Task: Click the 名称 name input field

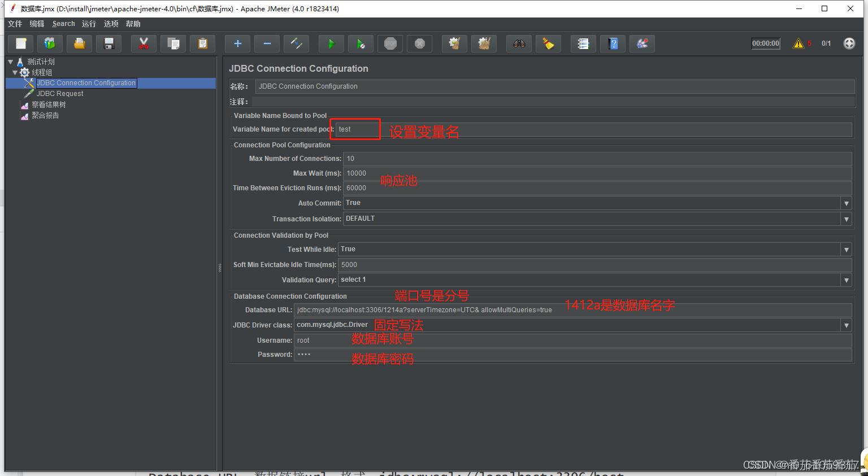Action: [555, 86]
